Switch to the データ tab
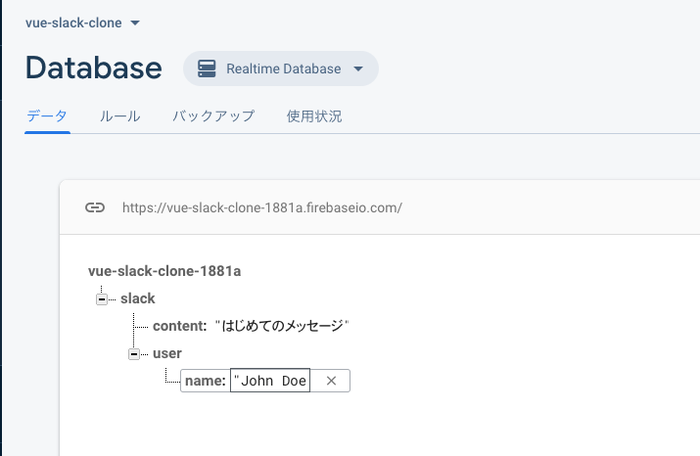 [x=47, y=117]
